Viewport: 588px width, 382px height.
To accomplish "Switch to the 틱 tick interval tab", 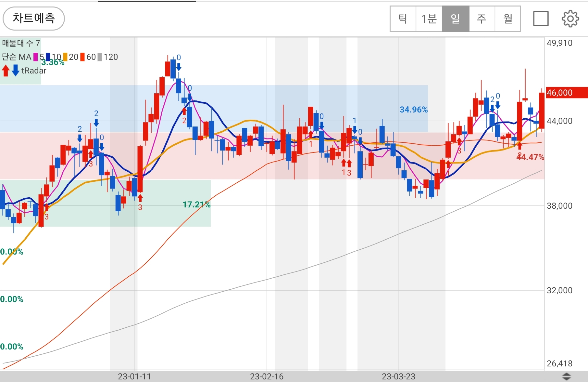I will pos(403,19).
